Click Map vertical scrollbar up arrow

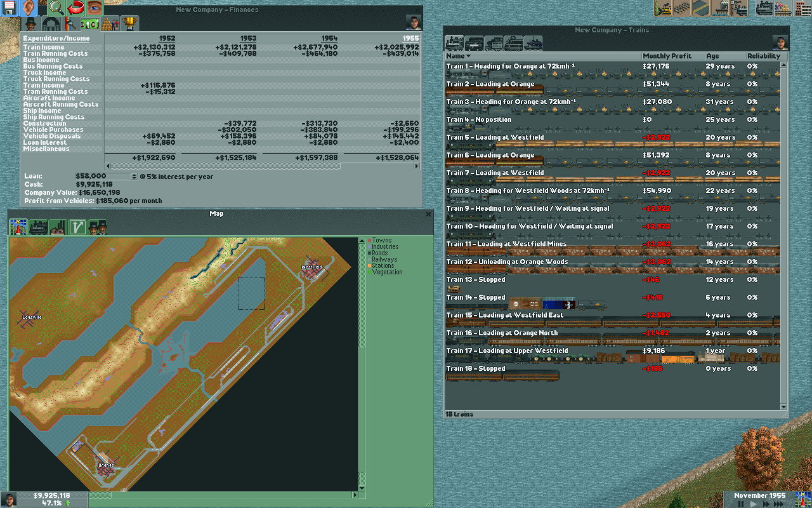click(362, 241)
